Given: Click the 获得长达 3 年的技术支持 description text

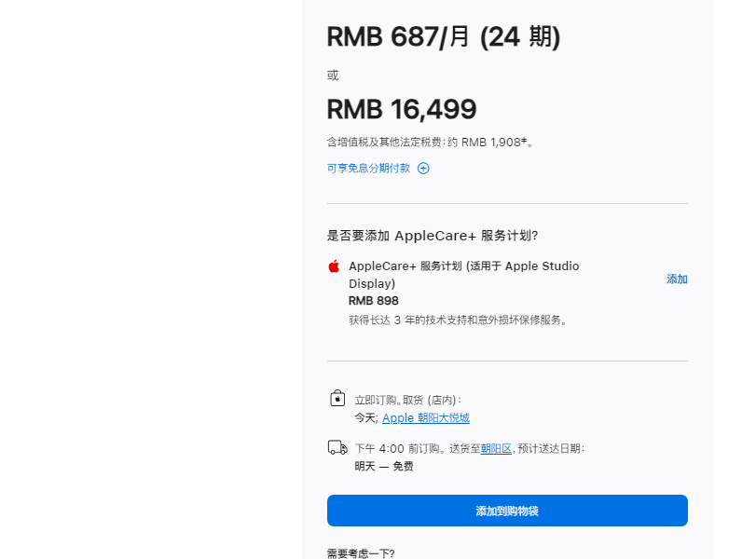Looking at the screenshot, I should [458, 320].
